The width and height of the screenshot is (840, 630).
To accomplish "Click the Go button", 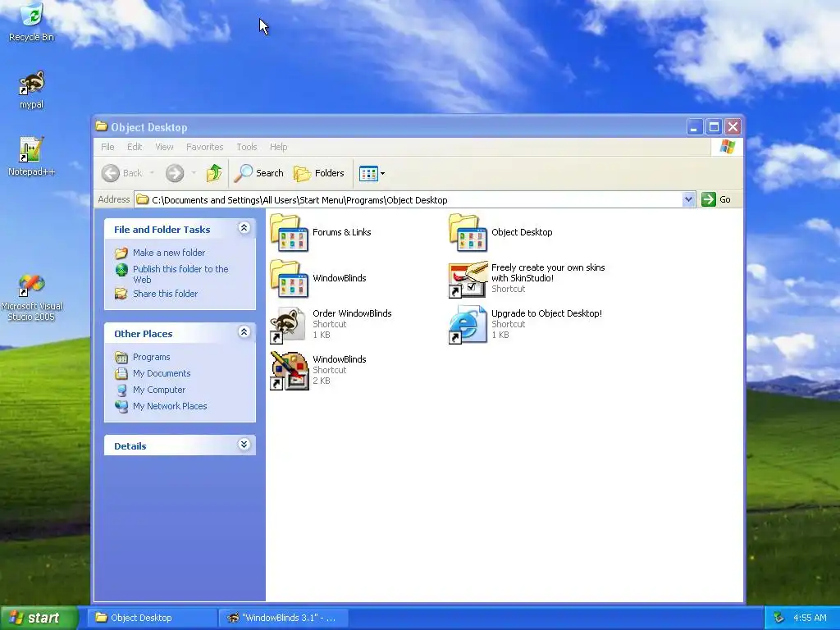I will point(717,200).
